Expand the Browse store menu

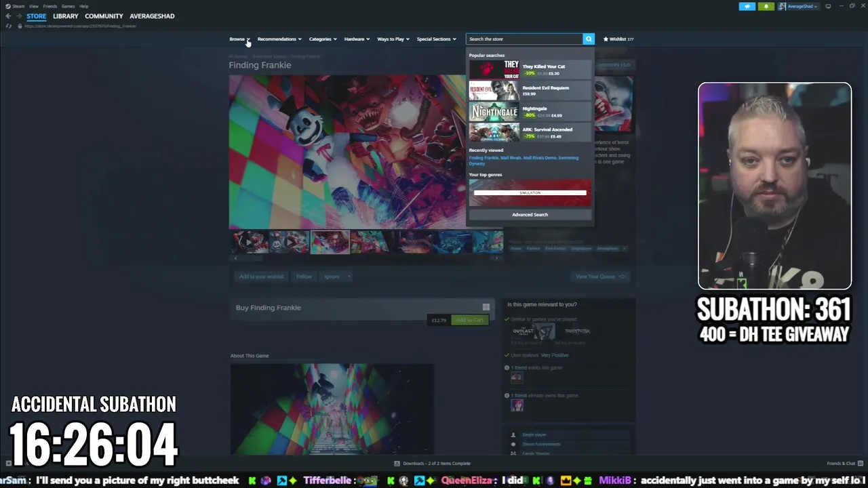pos(239,39)
